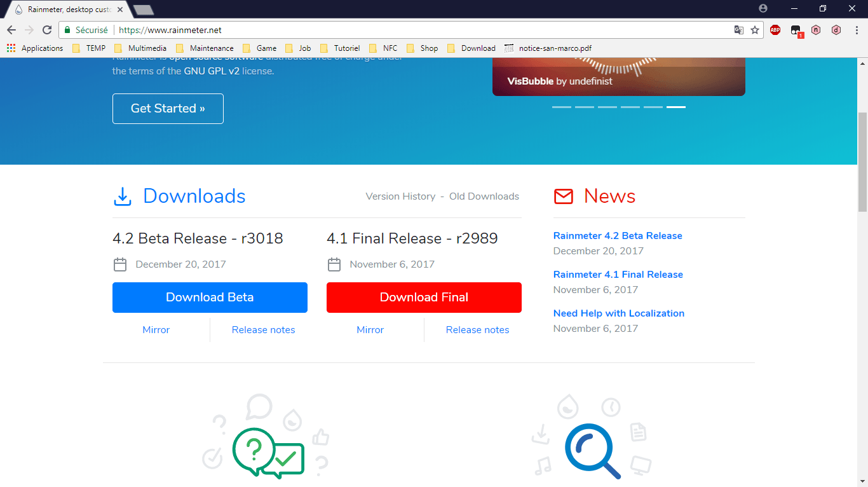Bookmark this page with star icon
This screenshot has height=487, width=868.
tap(755, 30)
